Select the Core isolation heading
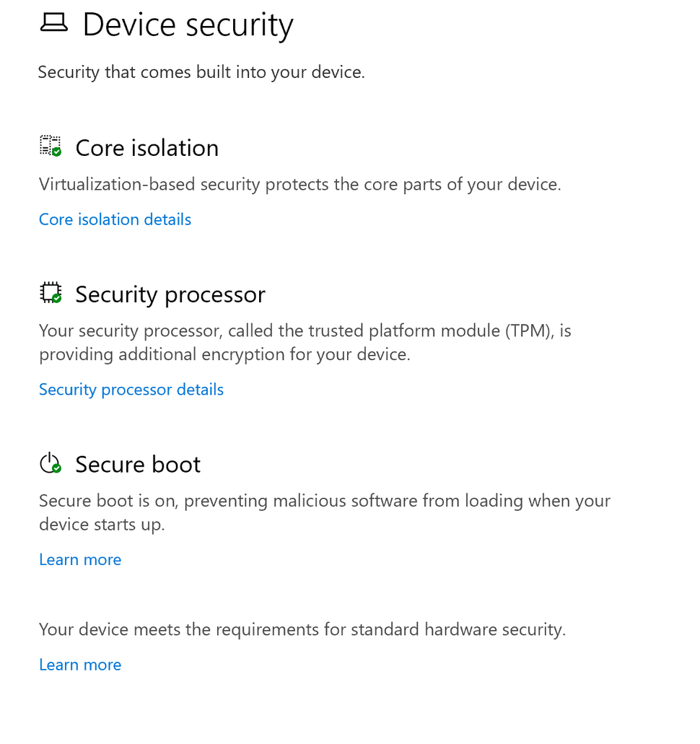 pos(146,147)
